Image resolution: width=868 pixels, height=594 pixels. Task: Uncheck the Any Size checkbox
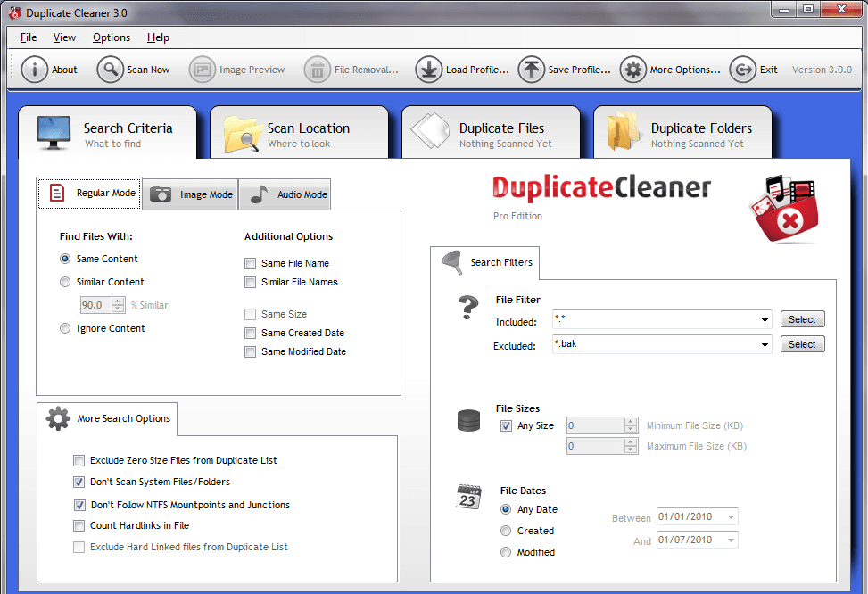pyautogui.click(x=506, y=425)
